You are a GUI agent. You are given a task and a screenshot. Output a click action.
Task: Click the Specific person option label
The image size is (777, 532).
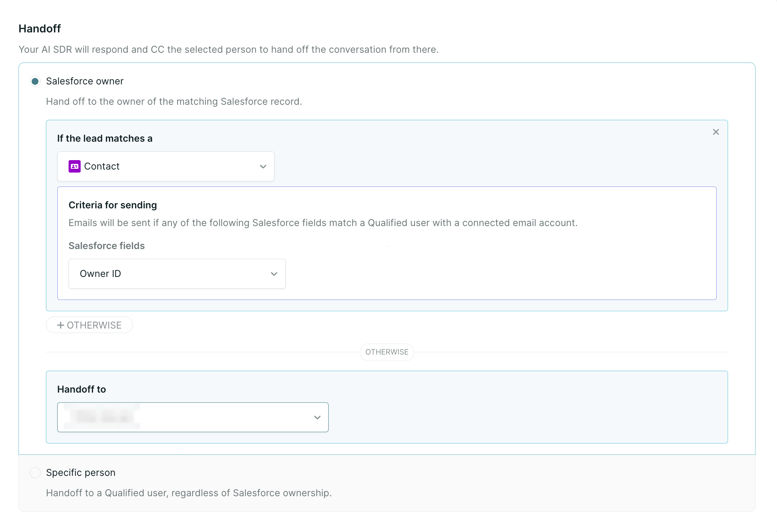(81, 472)
